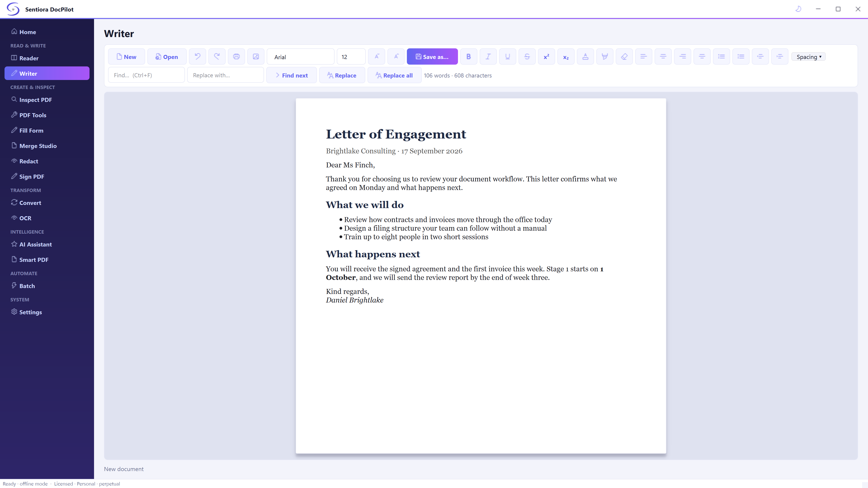The width and height of the screenshot is (868, 488).
Task: Print the document with printer icon
Action: pyautogui.click(x=236, y=56)
